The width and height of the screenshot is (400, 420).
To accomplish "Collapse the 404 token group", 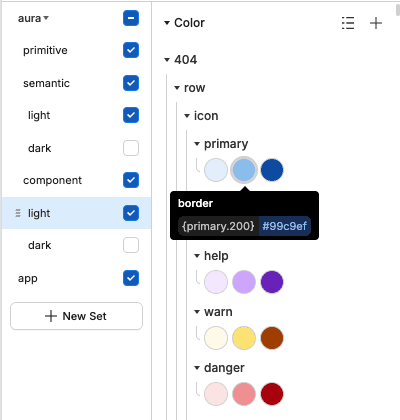I will click(x=167, y=60).
